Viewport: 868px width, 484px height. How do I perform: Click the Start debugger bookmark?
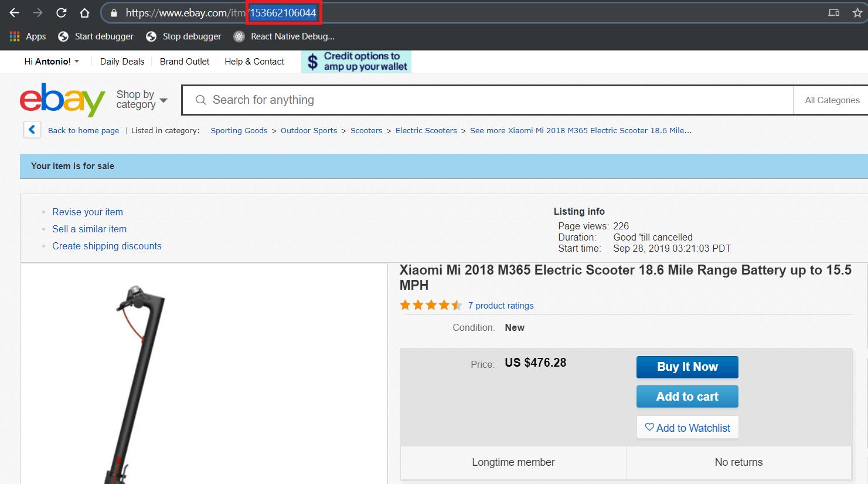tap(96, 36)
